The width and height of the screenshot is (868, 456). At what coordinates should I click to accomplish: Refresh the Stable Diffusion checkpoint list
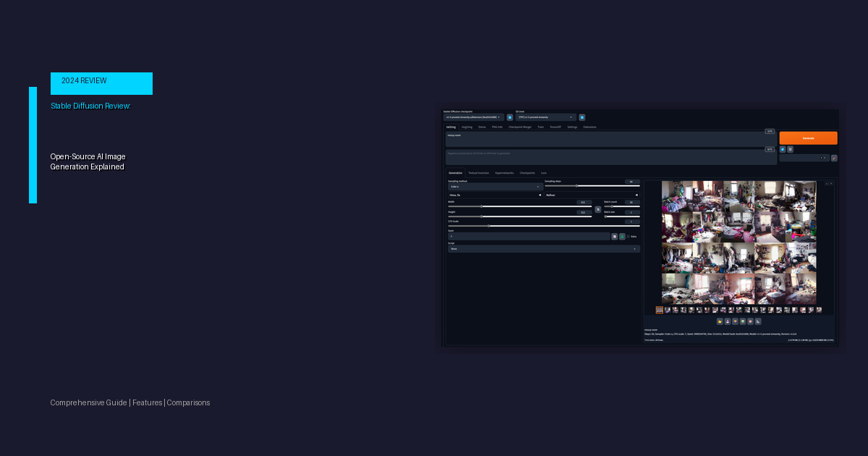click(510, 117)
